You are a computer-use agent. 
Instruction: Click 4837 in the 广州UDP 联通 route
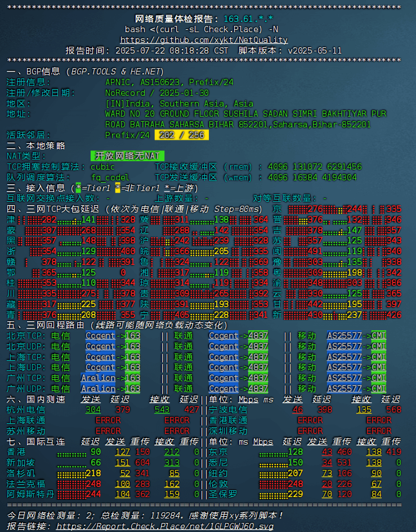[x=258, y=389]
